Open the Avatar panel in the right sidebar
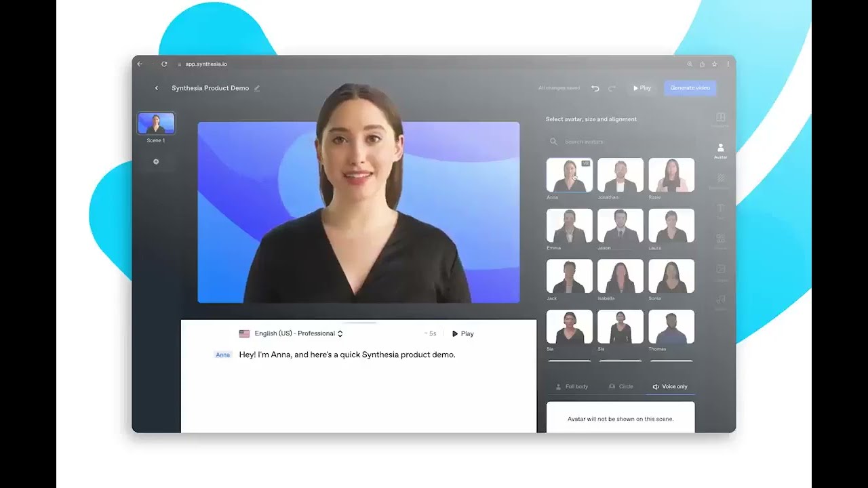868x488 pixels. click(x=720, y=149)
